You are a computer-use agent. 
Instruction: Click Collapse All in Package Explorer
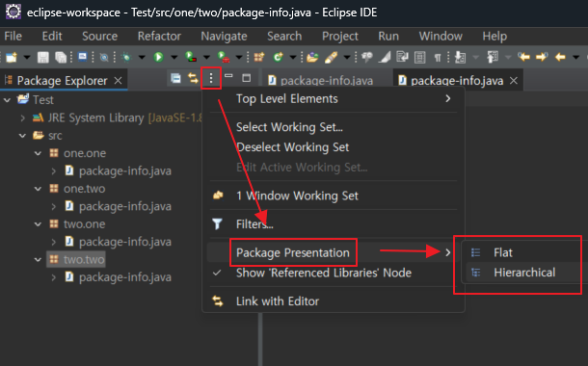(175, 78)
